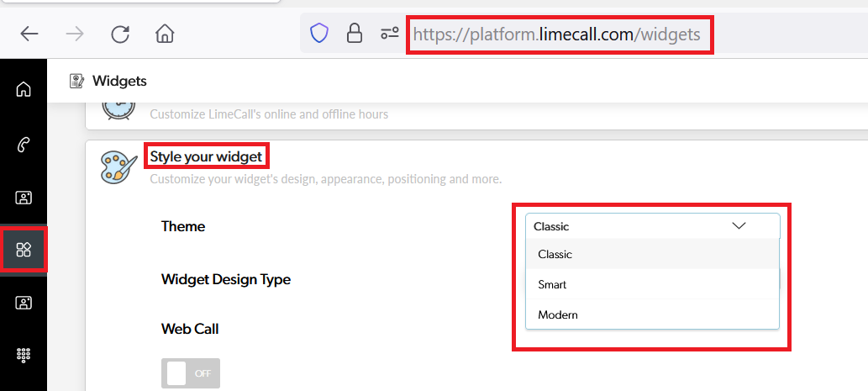Open the calls phone icon in sidebar
The width and height of the screenshot is (868, 391).
point(24,145)
